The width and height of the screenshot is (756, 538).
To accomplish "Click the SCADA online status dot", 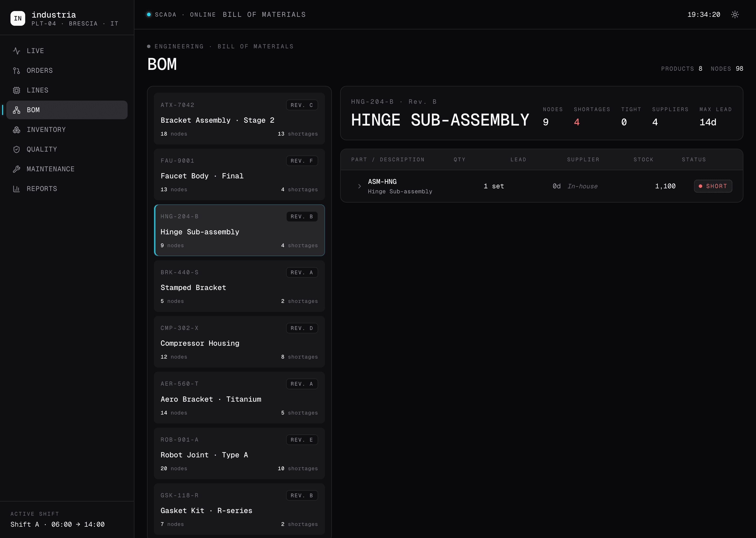I will click(149, 14).
